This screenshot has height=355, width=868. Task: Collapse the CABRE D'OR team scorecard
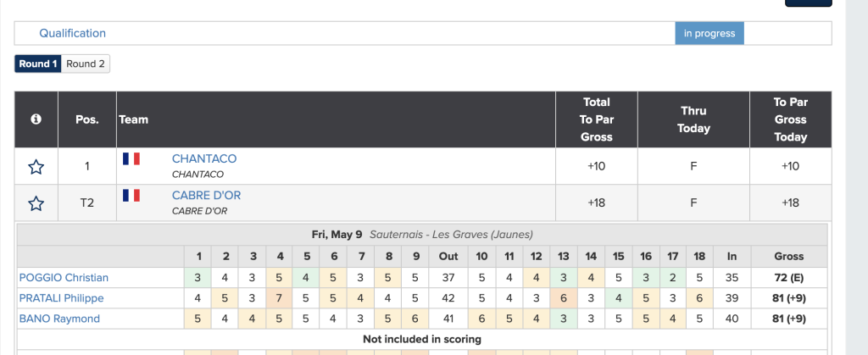coord(206,196)
